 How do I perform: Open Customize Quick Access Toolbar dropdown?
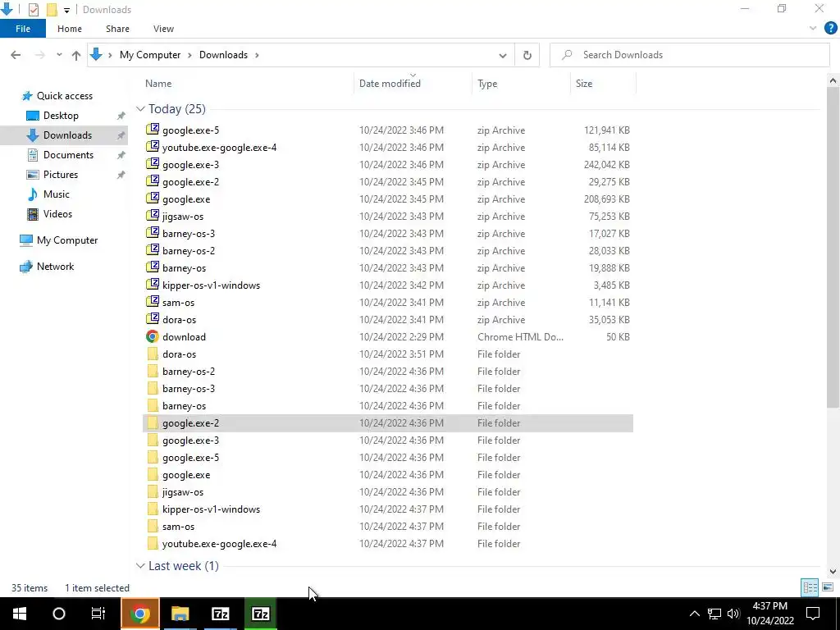click(66, 10)
